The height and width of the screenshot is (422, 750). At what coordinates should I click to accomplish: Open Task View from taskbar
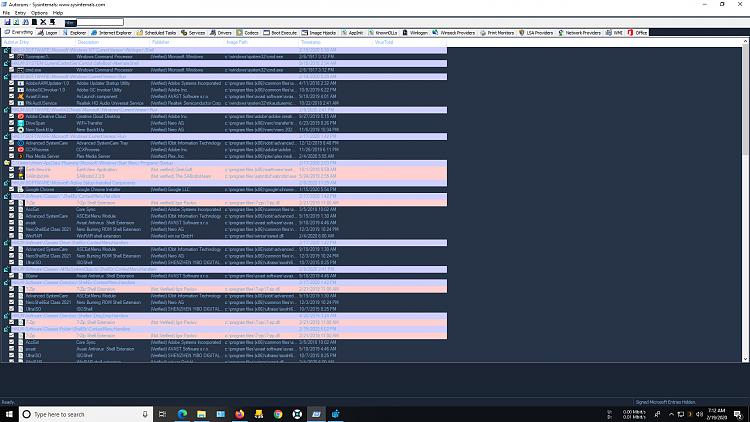point(163,414)
